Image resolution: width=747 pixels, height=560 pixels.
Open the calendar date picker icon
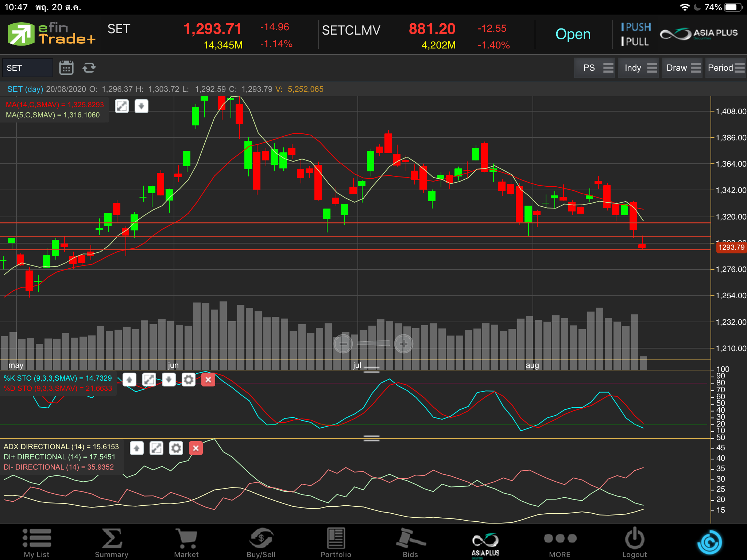point(66,68)
